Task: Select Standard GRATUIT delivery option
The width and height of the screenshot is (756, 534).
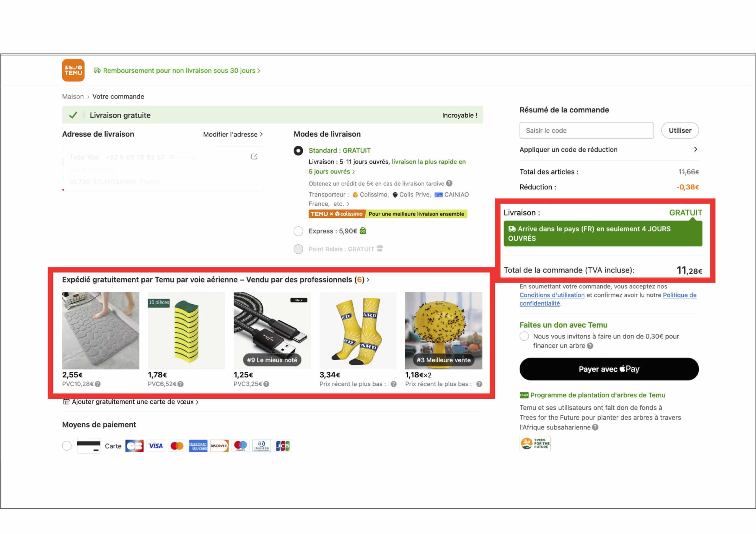Action: tap(298, 151)
